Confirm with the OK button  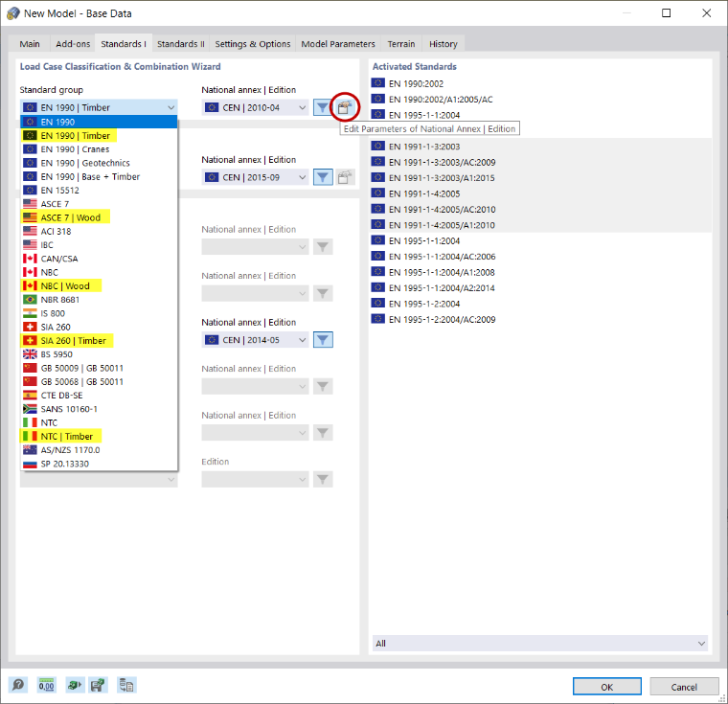point(606,687)
